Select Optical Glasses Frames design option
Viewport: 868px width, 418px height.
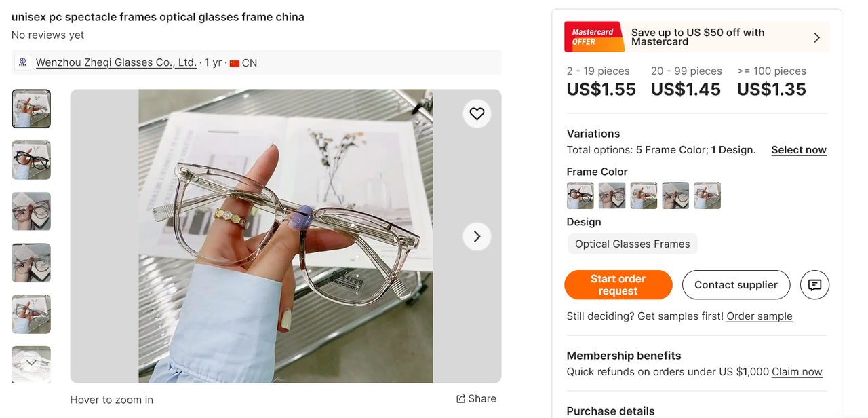click(x=633, y=244)
